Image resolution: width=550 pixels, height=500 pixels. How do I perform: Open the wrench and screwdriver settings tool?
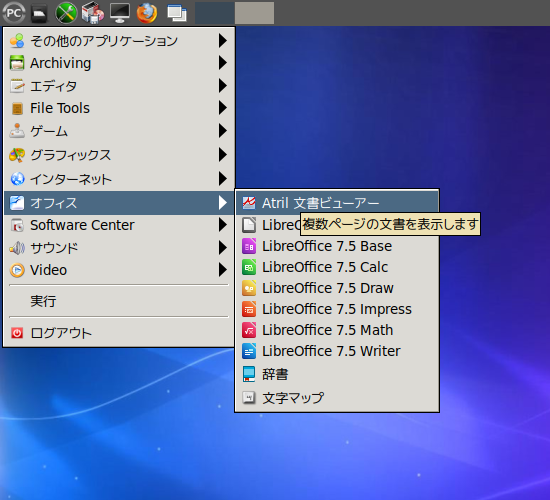(66, 13)
